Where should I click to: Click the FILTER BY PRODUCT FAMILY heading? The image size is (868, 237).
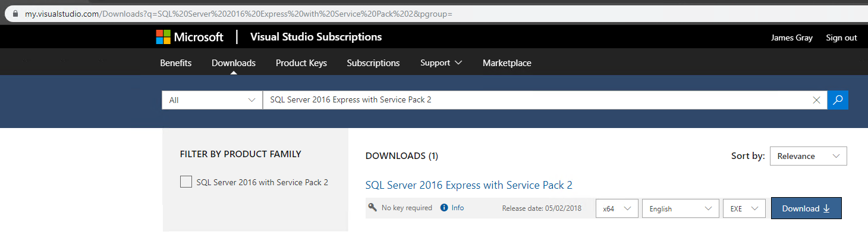[241, 154]
